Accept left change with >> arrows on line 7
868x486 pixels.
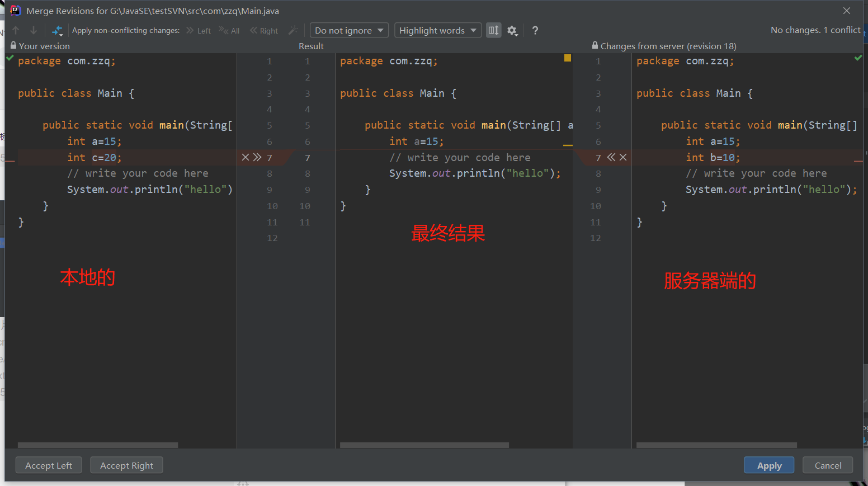(257, 157)
